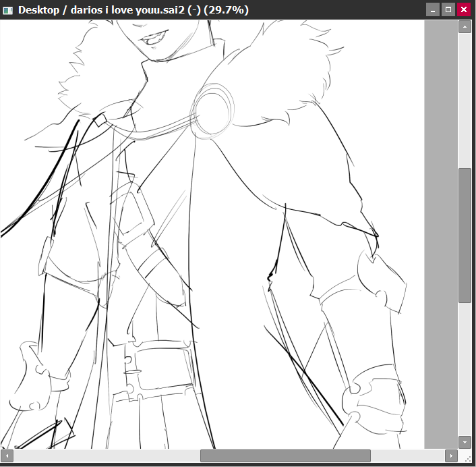The width and height of the screenshot is (476, 467).
Task: Click the horizontal scrollbar left arrow
Action: click(7, 456)
